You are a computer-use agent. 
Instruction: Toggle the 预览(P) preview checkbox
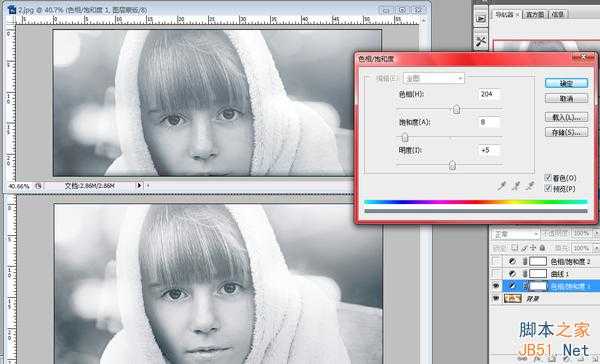coord(548,188)
